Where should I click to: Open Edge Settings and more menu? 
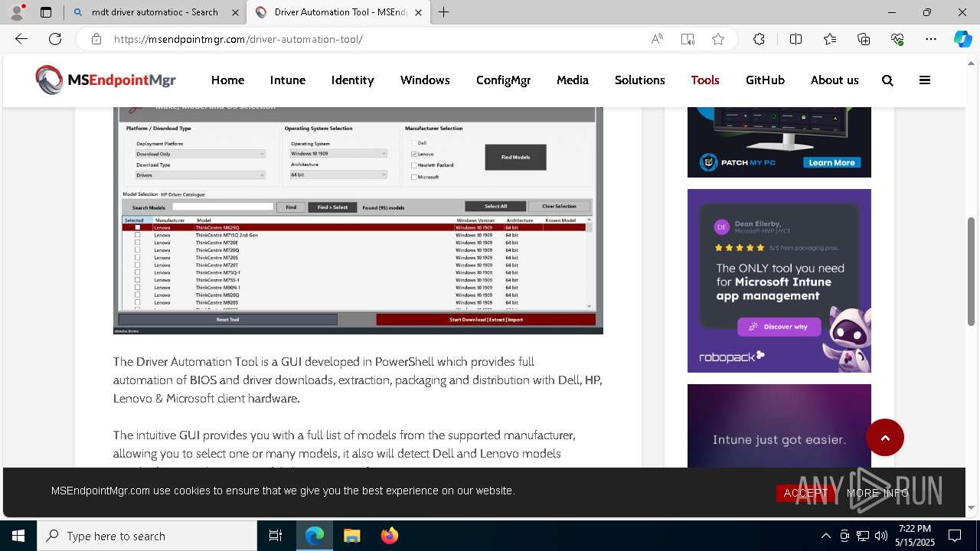point(931,39)
